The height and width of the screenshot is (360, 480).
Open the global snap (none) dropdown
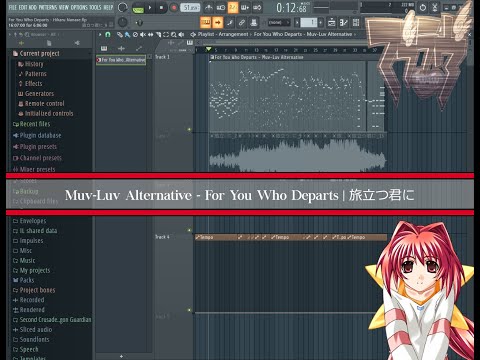point(279,23)
